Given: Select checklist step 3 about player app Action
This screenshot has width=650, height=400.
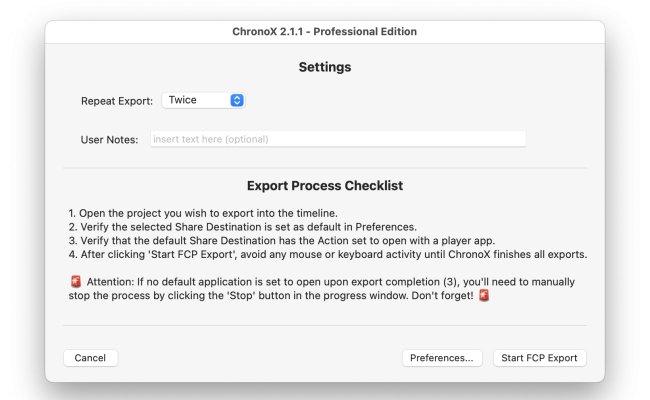Looking at the screenshot, I should point(282,240).
